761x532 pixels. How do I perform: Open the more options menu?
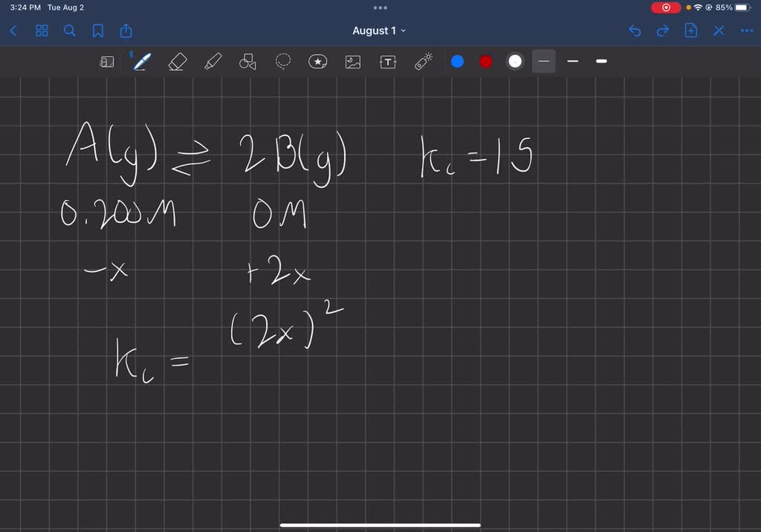(x=747, y=30)
